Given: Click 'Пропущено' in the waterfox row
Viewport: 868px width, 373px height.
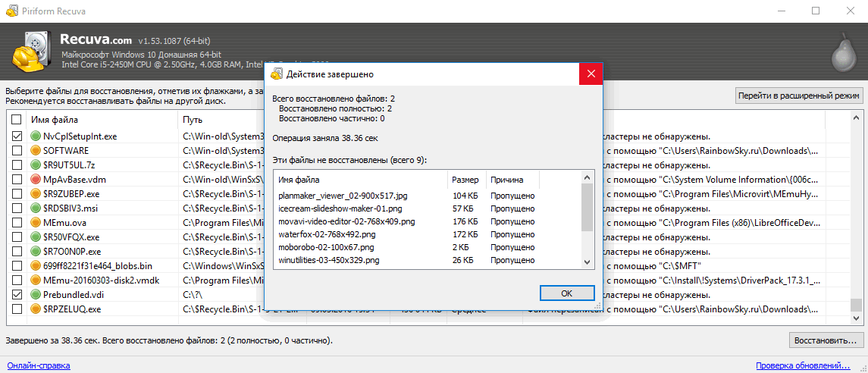Looking at the screenshot, I should [x=512, y=234].
